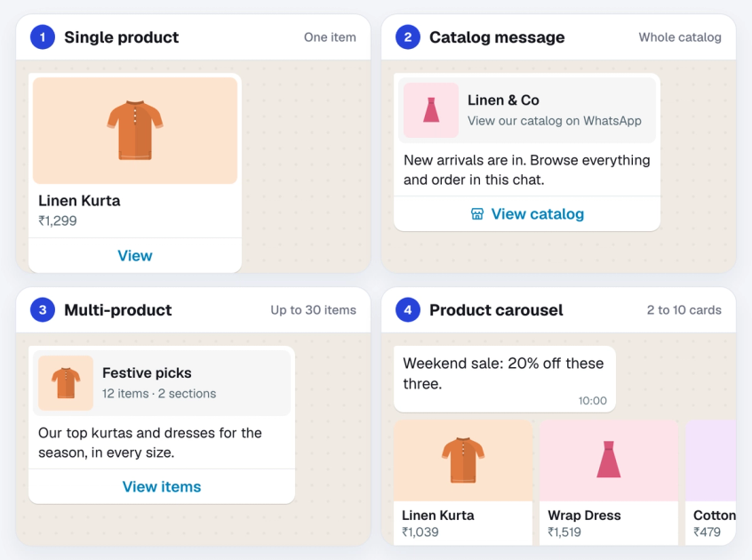The height and width of the screenshot is (560, 752).
Task: Click the "Our top kurtas and dresses" message
Action: [150, 443]
